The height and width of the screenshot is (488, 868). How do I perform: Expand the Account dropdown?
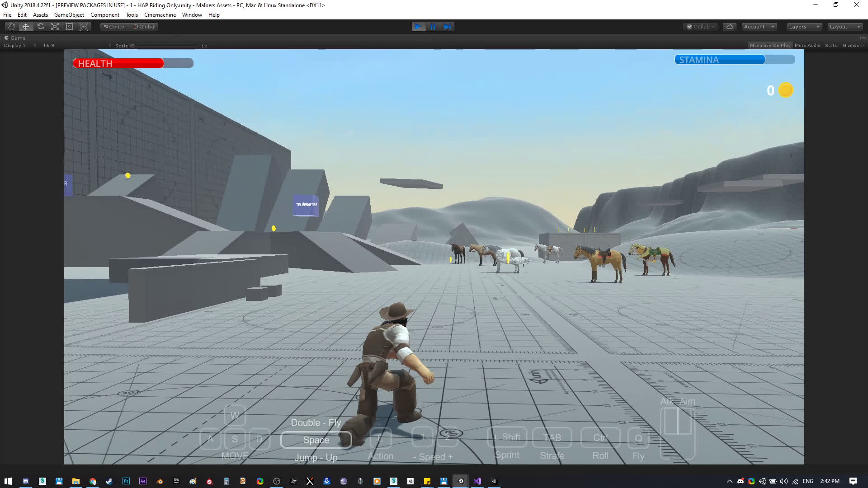759,27
